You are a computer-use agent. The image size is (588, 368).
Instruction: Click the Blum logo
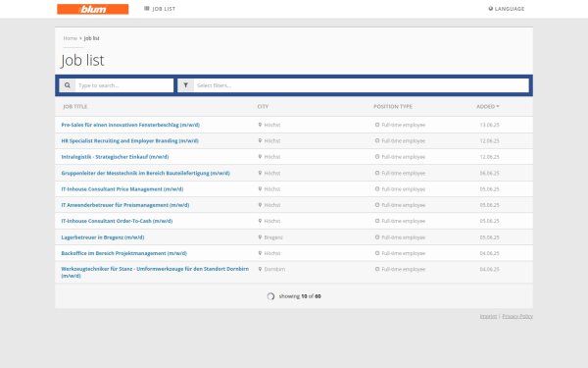93,9
